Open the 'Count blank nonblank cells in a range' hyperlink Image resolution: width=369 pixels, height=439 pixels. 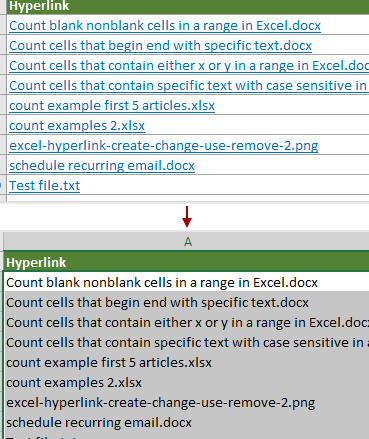[x=165, y=26]
